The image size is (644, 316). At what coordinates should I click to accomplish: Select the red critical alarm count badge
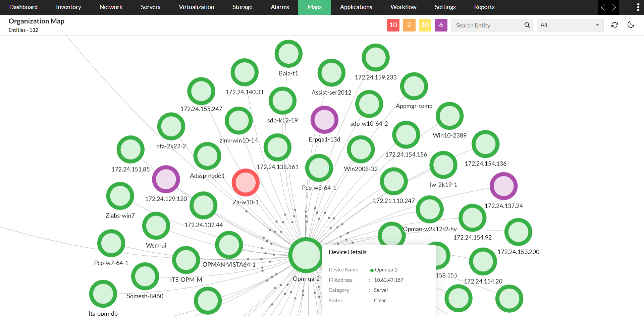tap(393, 25)
